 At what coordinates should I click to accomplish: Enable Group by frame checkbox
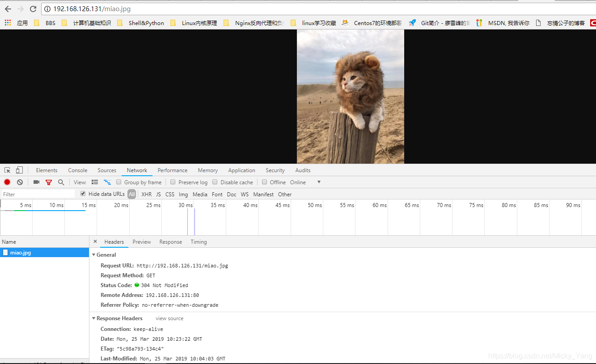point(119,182)
